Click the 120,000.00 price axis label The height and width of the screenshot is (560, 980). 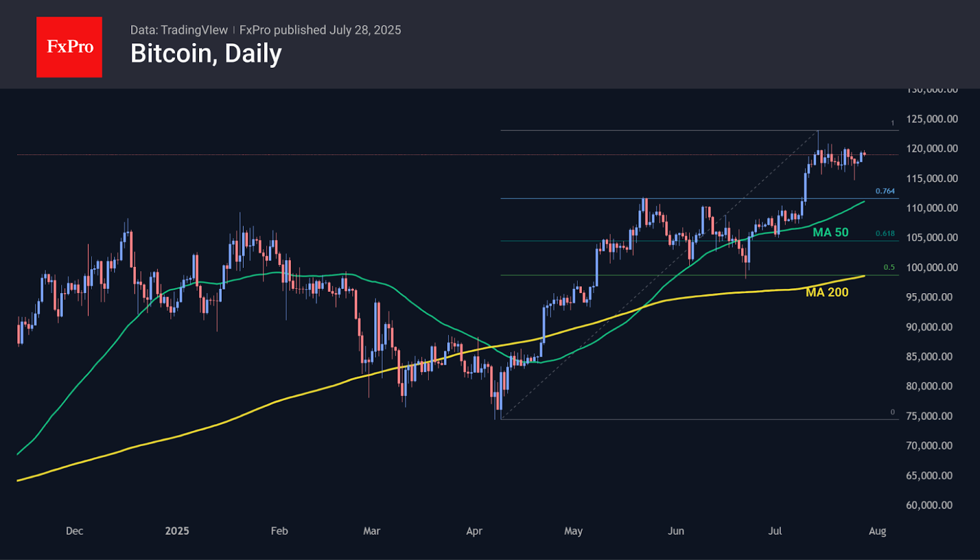click(932, 149)
